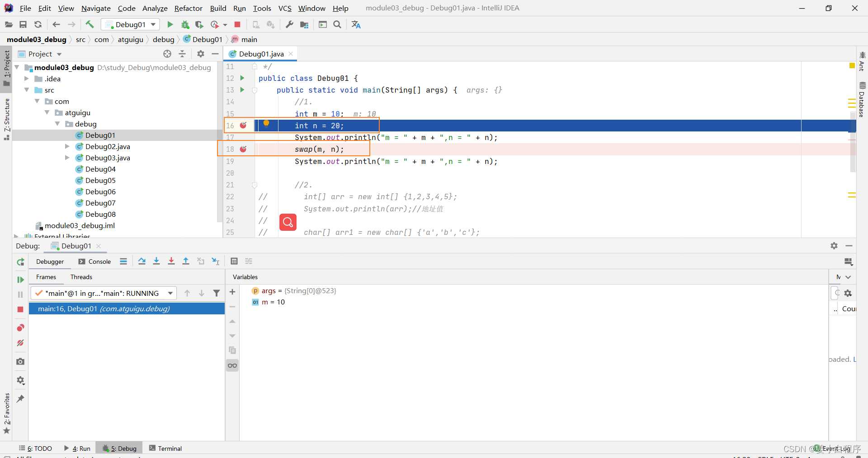Viewport: 868px width, 458px height.
Task: Select Debug01.java editor tab
Action: pyautogui.click(x=261, y=54)
